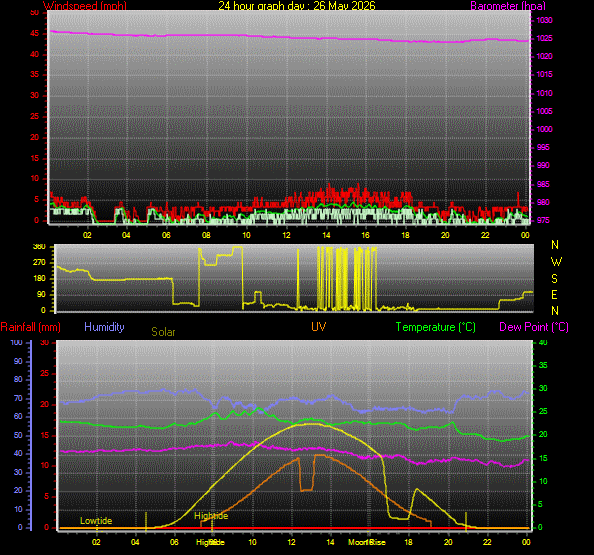Click the Temperature (°C) legend label
Viewport: 594px width, 555px height.
[436, 327]
